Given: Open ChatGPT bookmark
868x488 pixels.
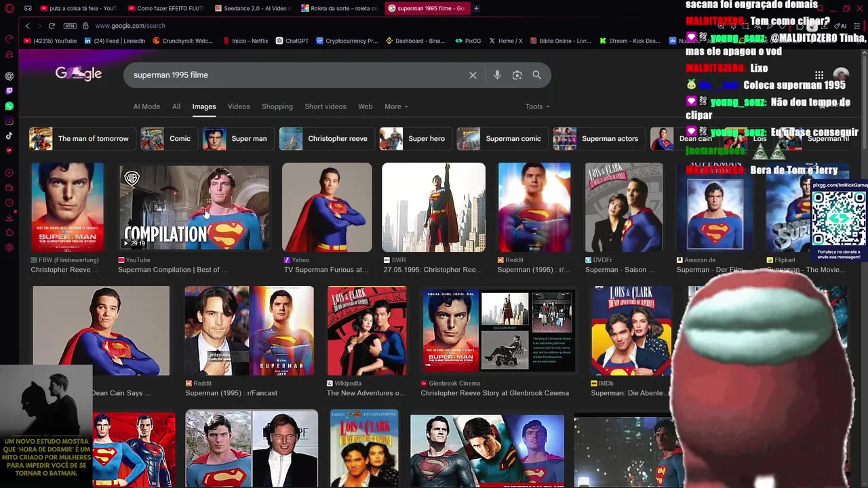Looking at the screenshot, I should [x=292, y=41].
